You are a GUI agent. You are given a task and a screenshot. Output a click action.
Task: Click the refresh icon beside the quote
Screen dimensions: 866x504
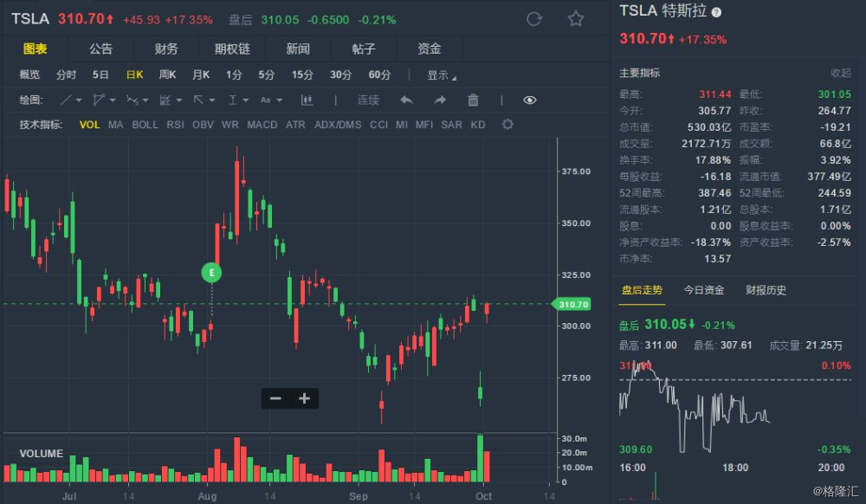pyautogui.click(x=534, y=19)
